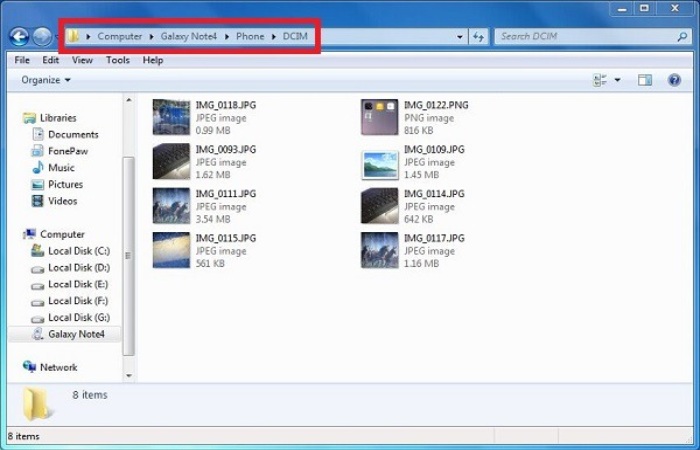Select the IMG_0118.JPG thumbnail
Image resolution: width=700 pixels, height=450 pixels.
(171, 117)
